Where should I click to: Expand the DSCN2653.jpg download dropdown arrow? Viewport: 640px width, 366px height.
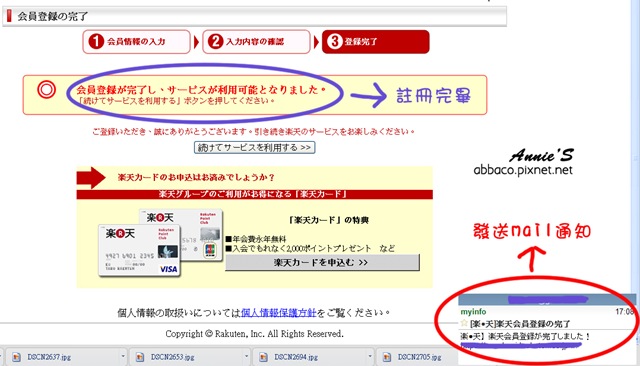point(246,357)
